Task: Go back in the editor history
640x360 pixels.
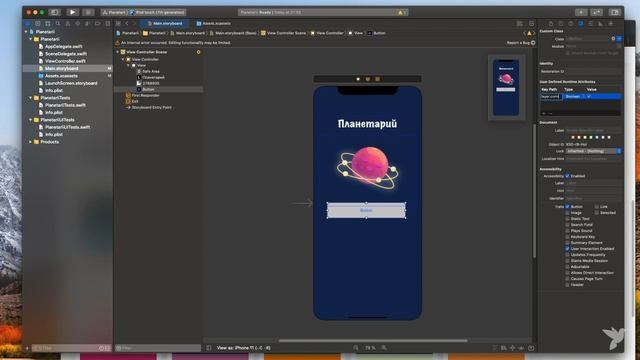Action: click(x=127, y=24)
